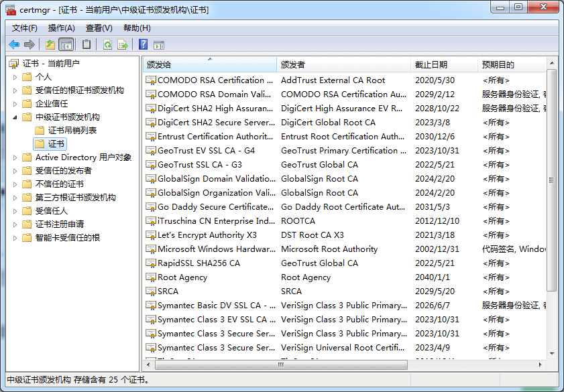Expand the 不信任的证书 node arrow

click(x=15, y=184)
